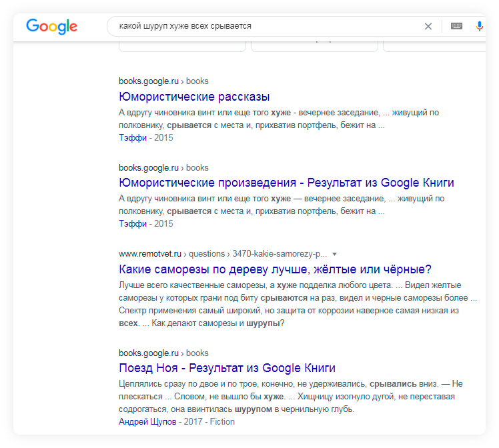Click snippet starting "Цеплялись сразу по двое"

tap(291, 397)
